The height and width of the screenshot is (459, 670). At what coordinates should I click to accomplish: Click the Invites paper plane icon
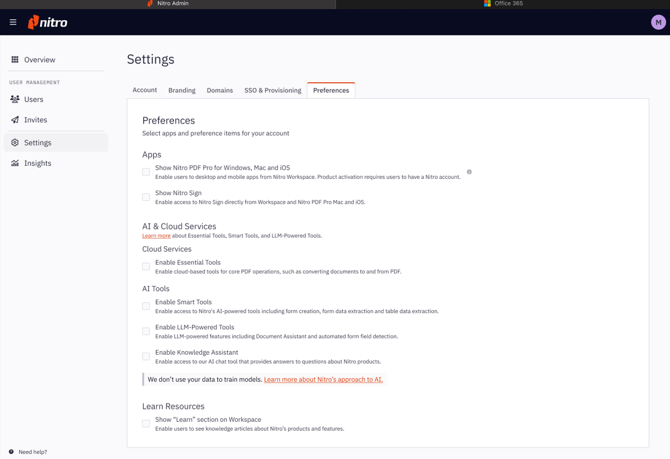[x=15, y=120]
